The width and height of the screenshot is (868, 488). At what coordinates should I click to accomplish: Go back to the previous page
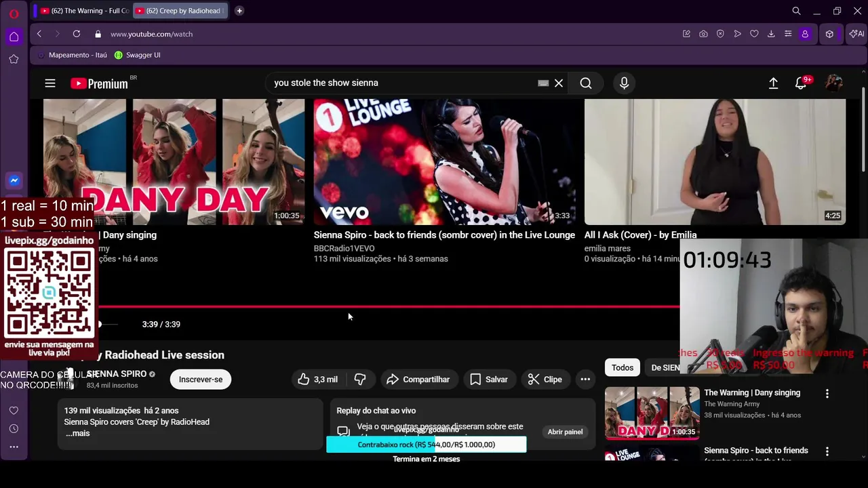pyautogui.click(x=39, y=34)
